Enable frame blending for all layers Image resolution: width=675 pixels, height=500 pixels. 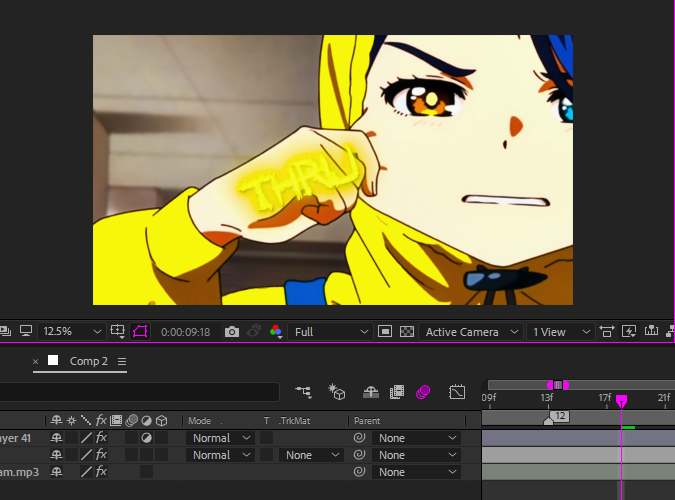(x=397, y=392)
